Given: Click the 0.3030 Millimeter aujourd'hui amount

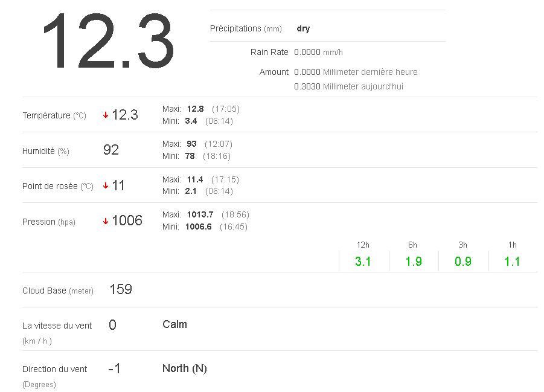Looking at the screenshot, I should tap(348, 86).
